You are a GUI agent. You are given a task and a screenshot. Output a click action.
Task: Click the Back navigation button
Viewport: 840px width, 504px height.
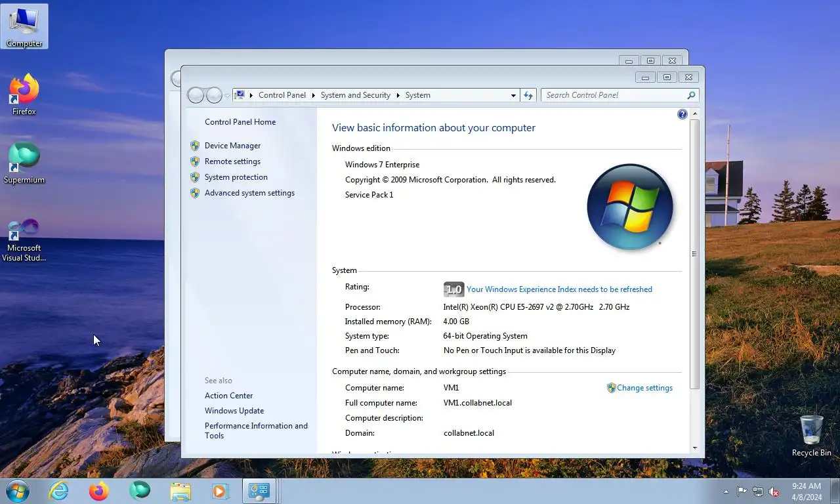pyautogui.click(x=196, y=95)
